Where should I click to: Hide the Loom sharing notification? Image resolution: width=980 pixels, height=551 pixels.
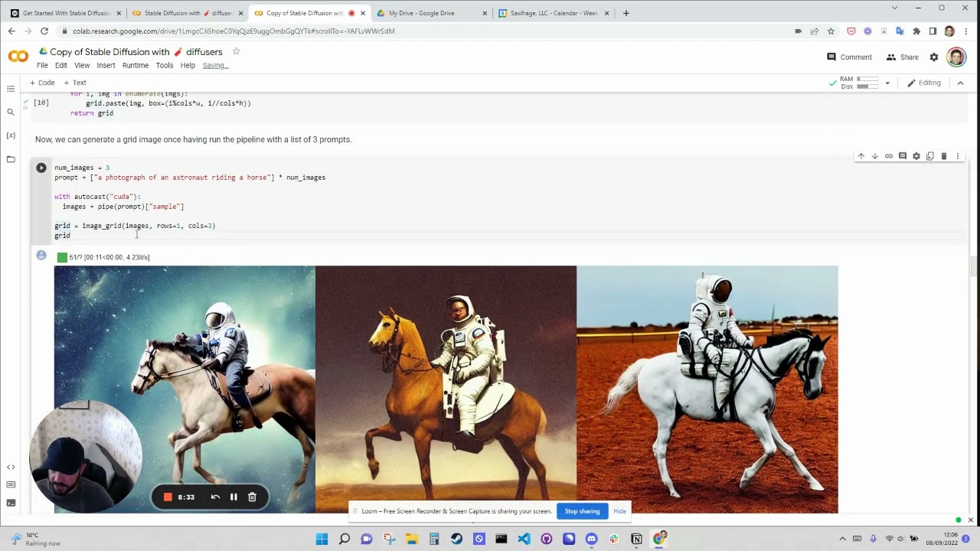(x=619, y=511)
